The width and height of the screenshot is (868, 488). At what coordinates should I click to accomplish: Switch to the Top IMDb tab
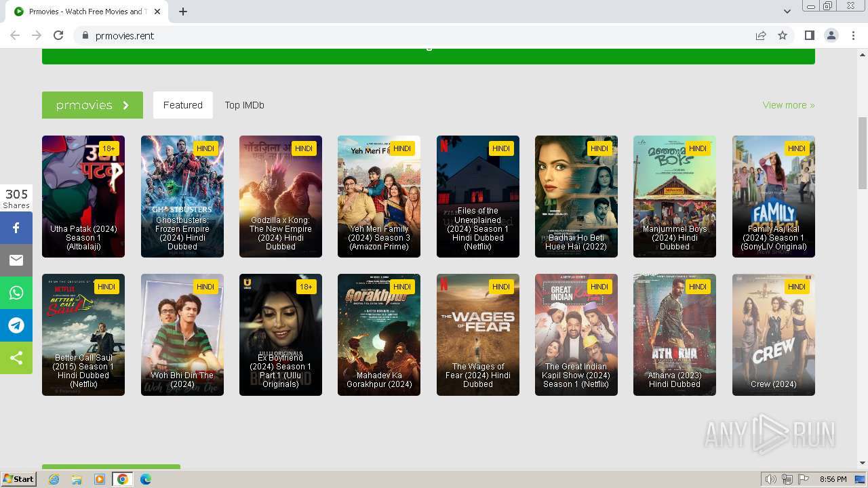coord(244,105)
